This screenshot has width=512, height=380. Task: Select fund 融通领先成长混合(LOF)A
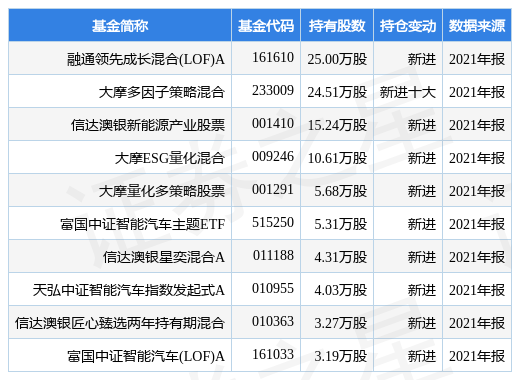tap(146, 59)
